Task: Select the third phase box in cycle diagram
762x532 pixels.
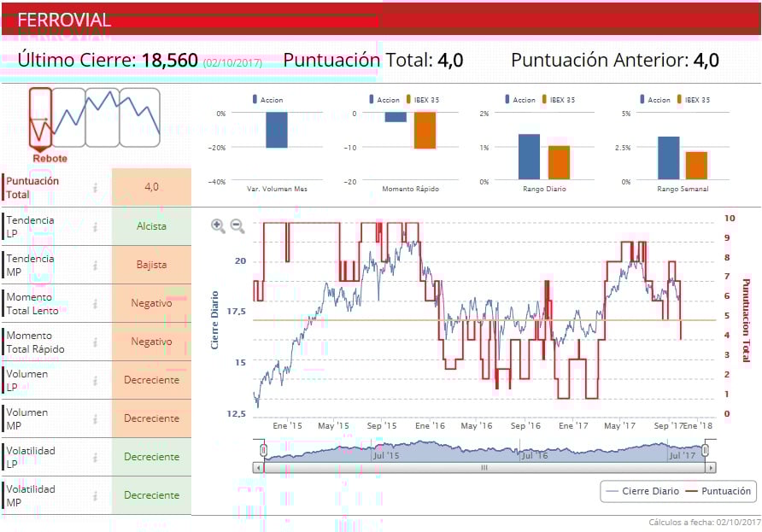Action: (x=103, y=118)
